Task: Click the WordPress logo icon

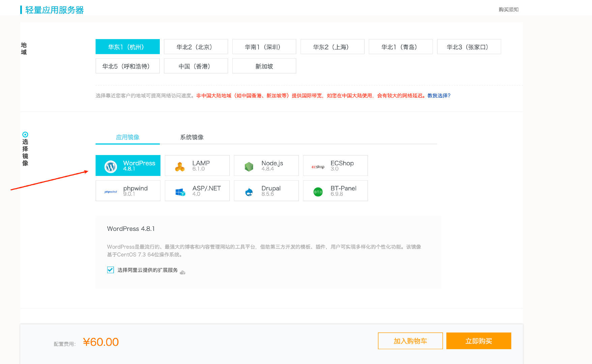Action: pyautogui.click(x=111, y=166)
